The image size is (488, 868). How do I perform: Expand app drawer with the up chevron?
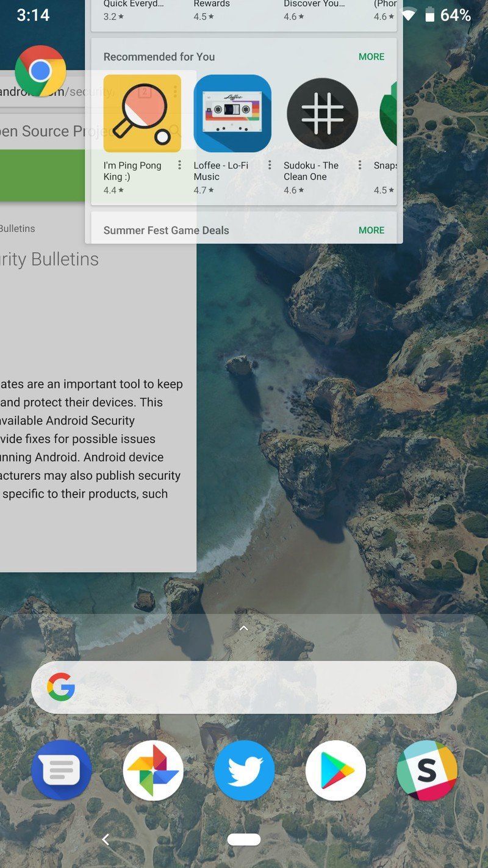click(x=243, y=628)
